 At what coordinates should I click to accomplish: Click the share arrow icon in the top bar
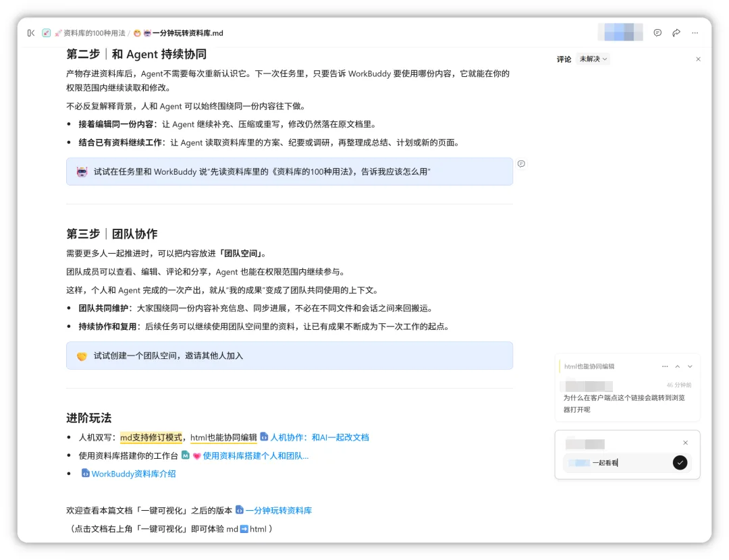(676, 32)
